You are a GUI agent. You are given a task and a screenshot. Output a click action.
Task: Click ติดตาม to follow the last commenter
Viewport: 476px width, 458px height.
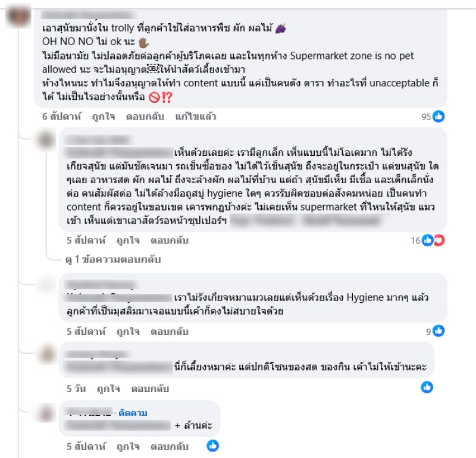(x=133, y=413)
